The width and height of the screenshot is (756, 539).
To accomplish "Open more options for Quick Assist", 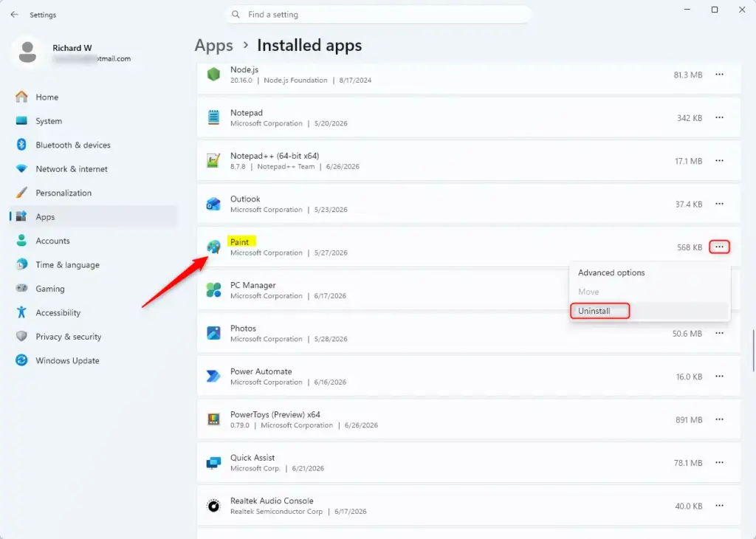I will (x=719, y=462).
